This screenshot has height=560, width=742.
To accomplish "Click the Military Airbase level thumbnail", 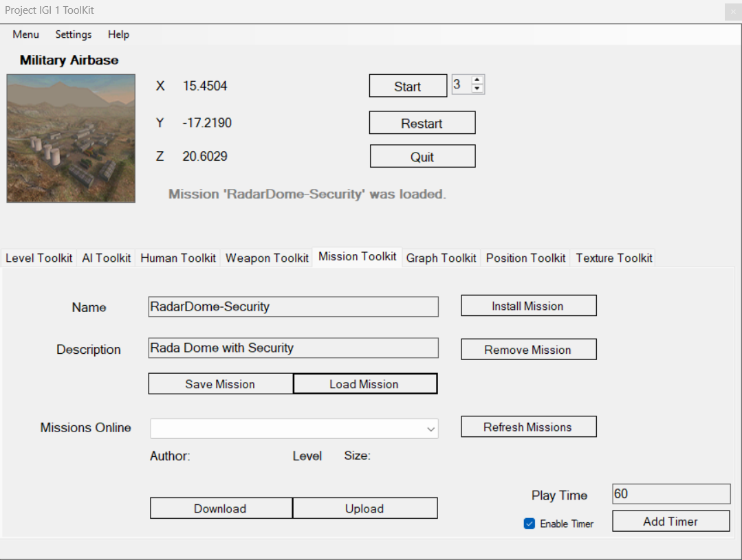I will (71, 138).
